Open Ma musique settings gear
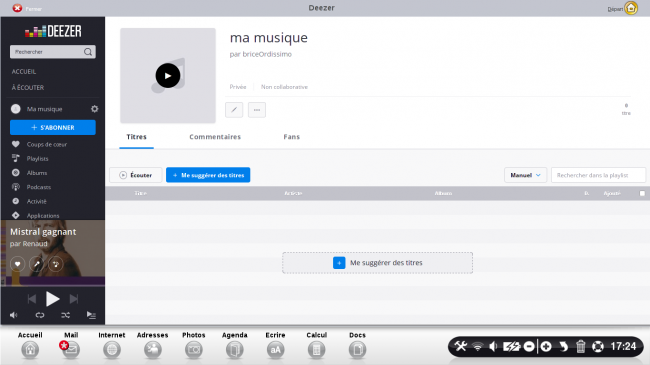Viewport: 650px width, 365px height. tap(95, 109)
